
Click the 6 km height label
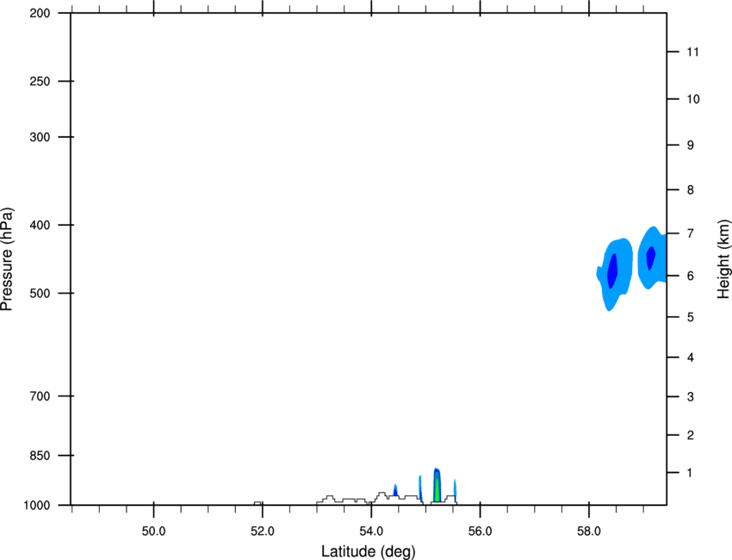[691, 276]
